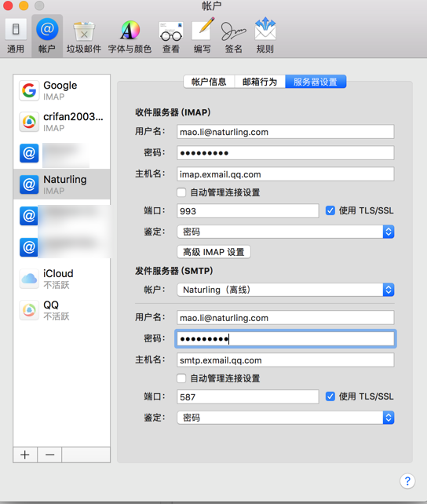
Task: Select the 帐户 Accounts toolbar icon
Action: pos(47,36)
